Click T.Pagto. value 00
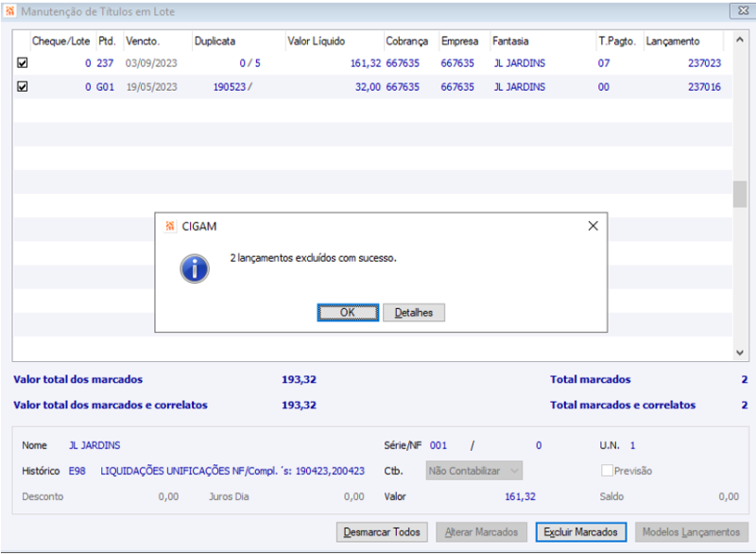Image resolution: width=756 pixels, height=554 pixels. 604,87
